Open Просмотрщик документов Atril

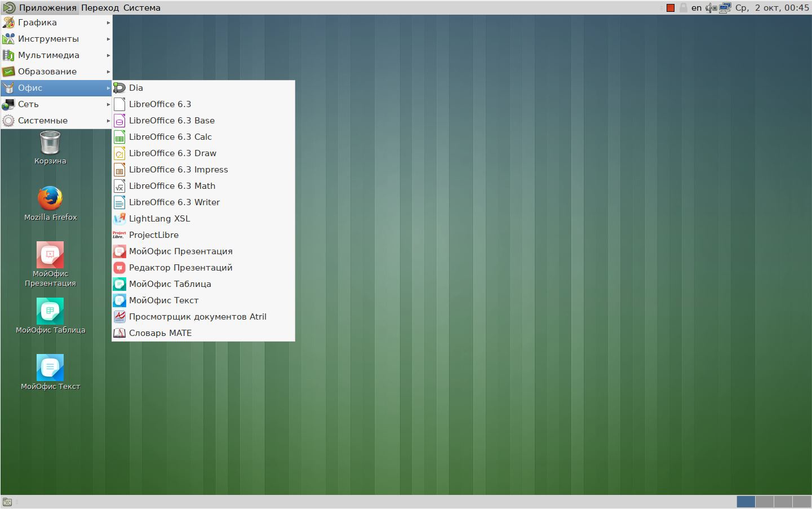point(203,317)
